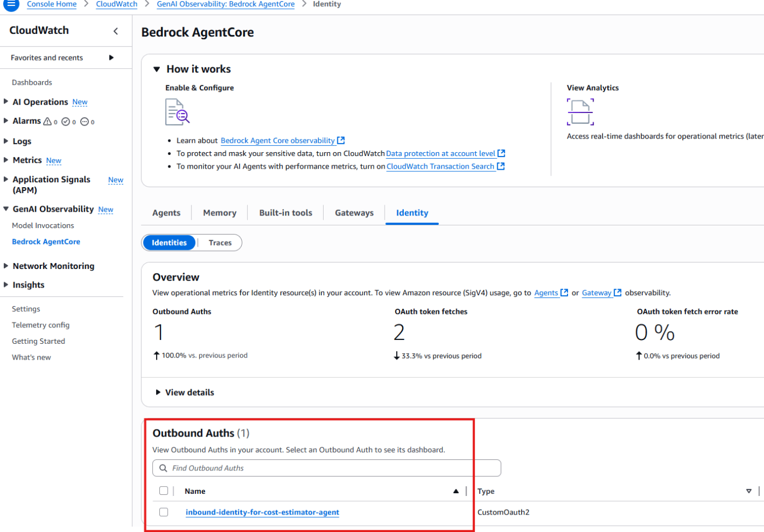Image resolution: width=764 pixels, height=532 pixels.
Task: Expand the Network Monitoring section
Action: (x=6, y=266)
